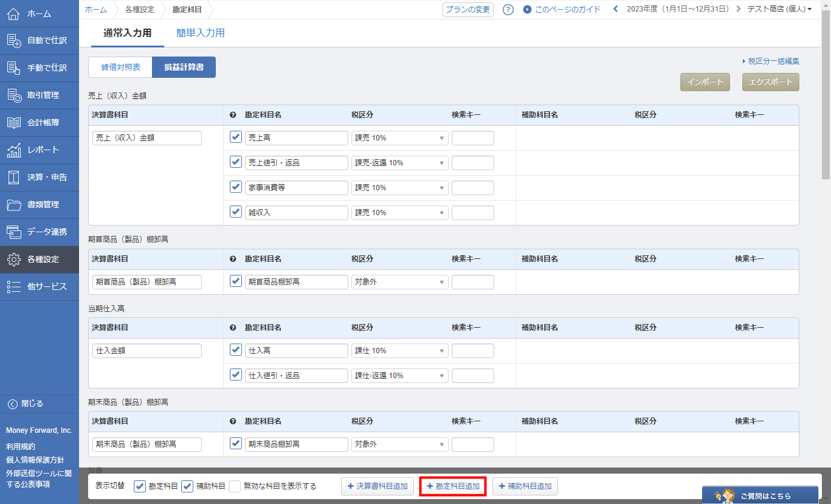The image size is (831, 504).
Task: Click the 勘定科目追加 button
Action: pyautogui.click(x=453, y=486)
